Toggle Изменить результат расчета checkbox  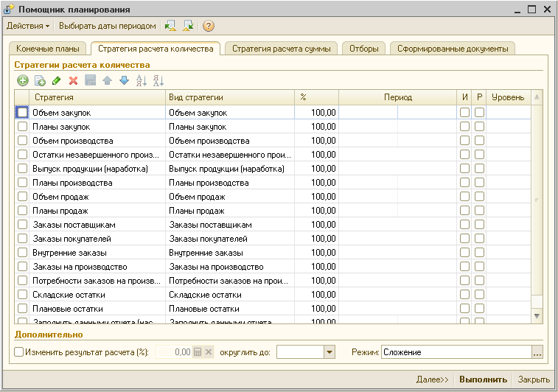click(x=19, y=352)
